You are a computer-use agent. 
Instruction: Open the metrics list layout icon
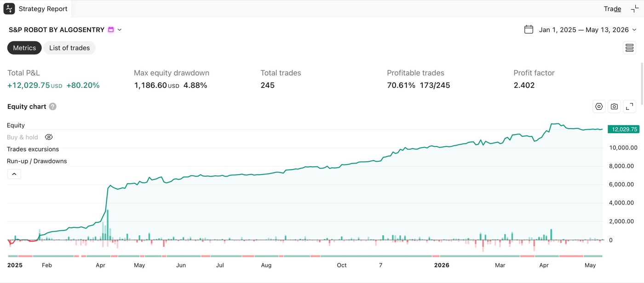pos(629,48)
